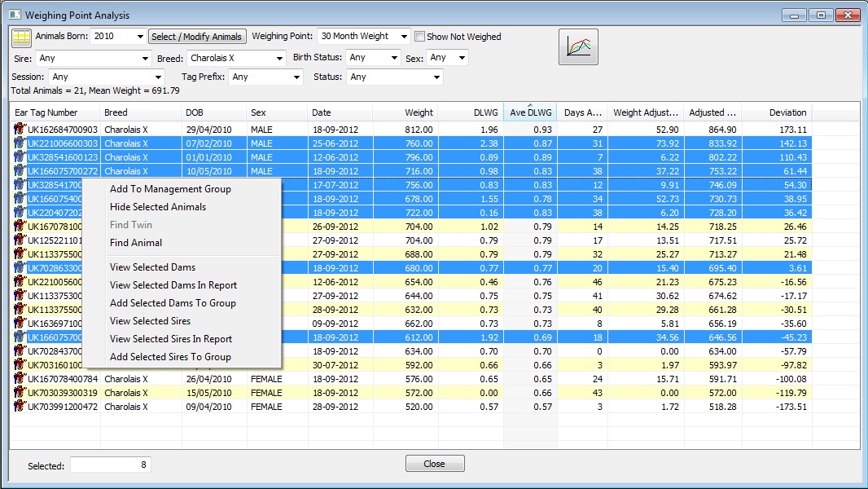Sort by Days A... column header

[x=582, y=112]
